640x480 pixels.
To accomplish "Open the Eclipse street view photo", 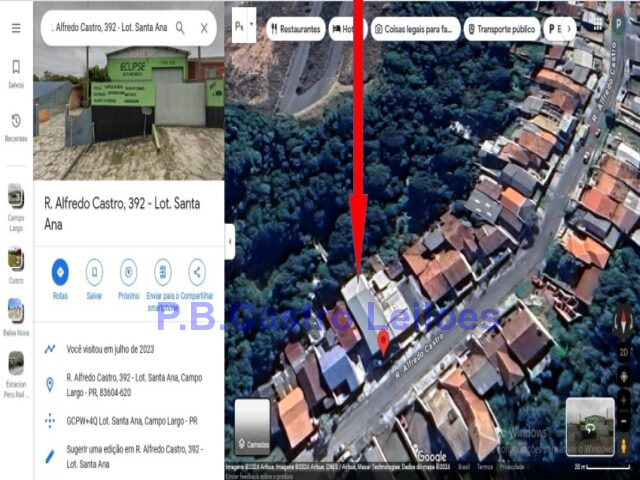I will [129, 112].
